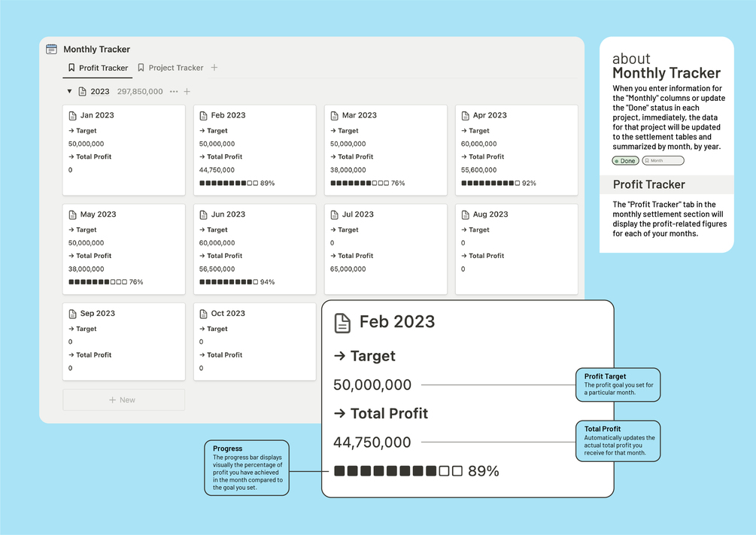This screenshot has height=535, width=756.
Task: Click the Aug 2023 page icon
Action: tap(466, 214)
